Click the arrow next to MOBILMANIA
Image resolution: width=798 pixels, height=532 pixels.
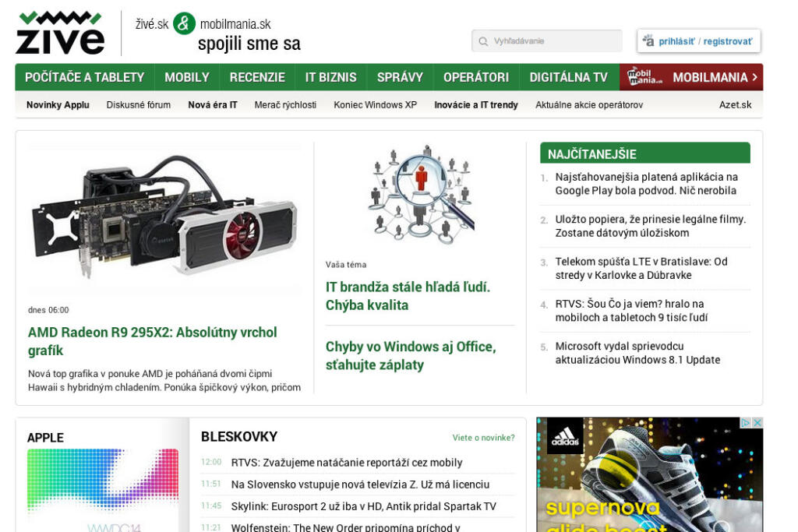pos(754,77)
